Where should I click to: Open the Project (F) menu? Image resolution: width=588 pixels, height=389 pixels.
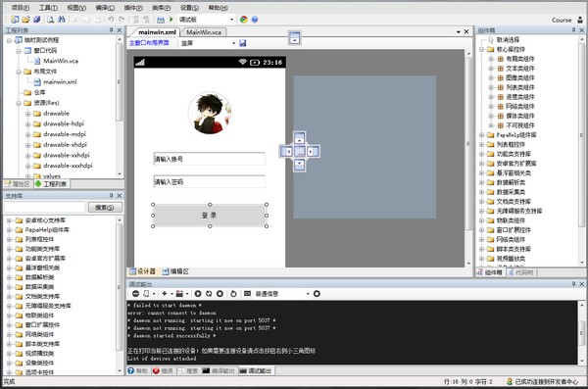tap(20, 8)
